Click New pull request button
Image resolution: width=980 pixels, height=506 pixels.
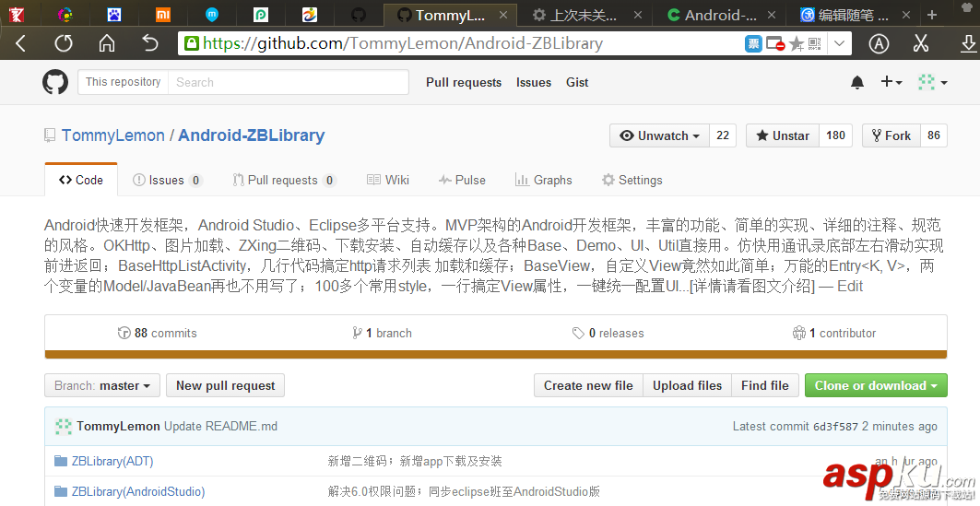[226, 385]
